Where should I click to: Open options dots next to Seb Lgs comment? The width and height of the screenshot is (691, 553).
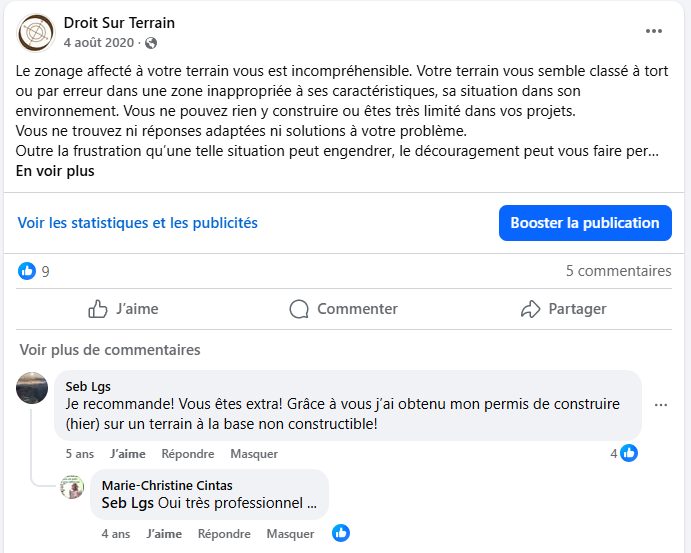point(661,405)
